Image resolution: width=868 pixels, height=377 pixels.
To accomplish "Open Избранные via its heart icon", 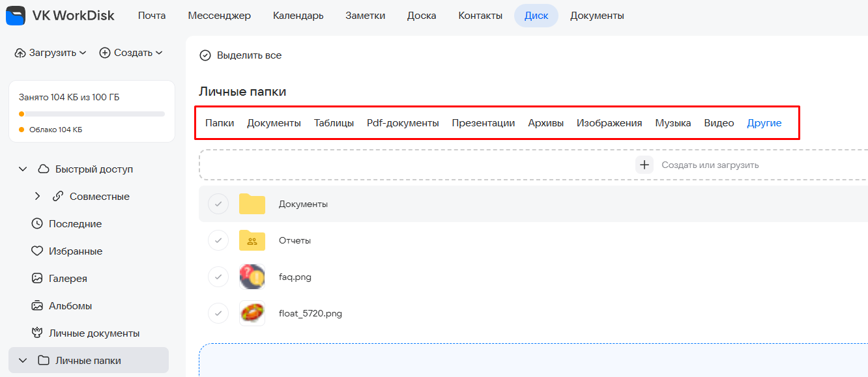I will click(37, 251).
